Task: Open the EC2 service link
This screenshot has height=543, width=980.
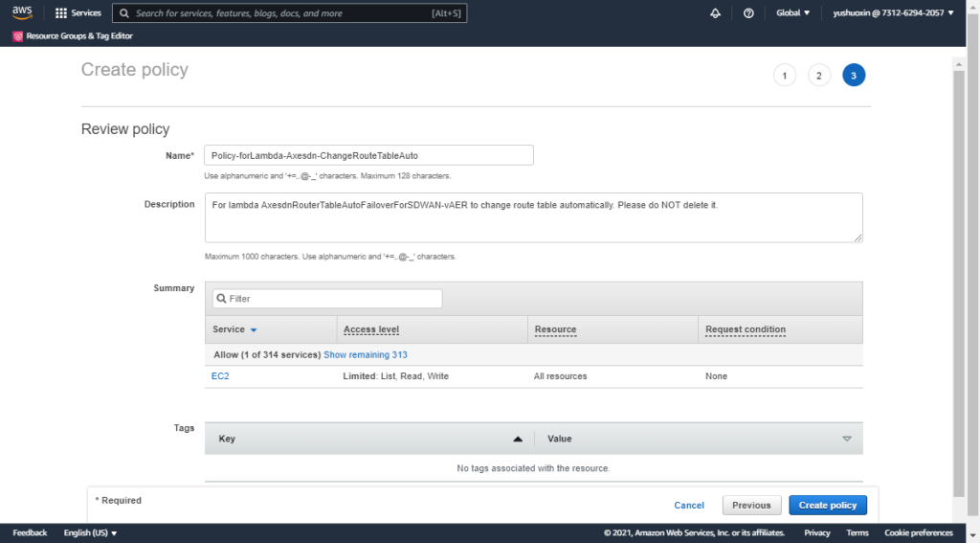Action: [x=220, y=376]
